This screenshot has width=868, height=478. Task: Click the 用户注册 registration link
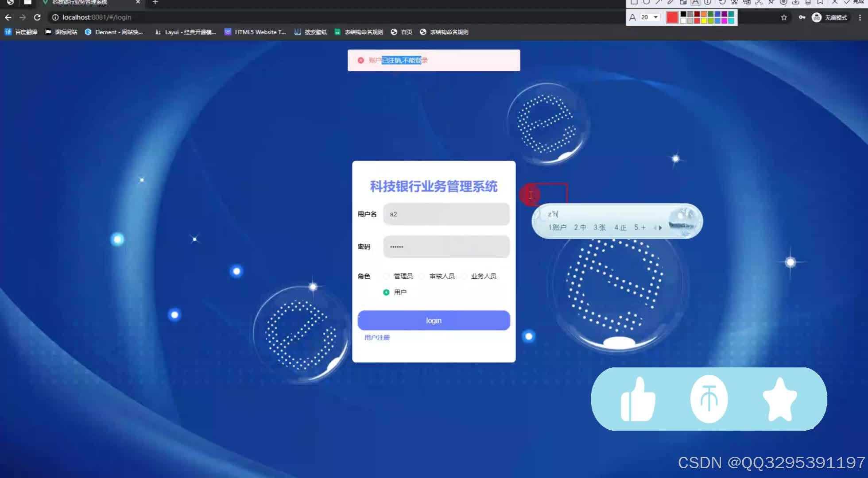[377, 337]
